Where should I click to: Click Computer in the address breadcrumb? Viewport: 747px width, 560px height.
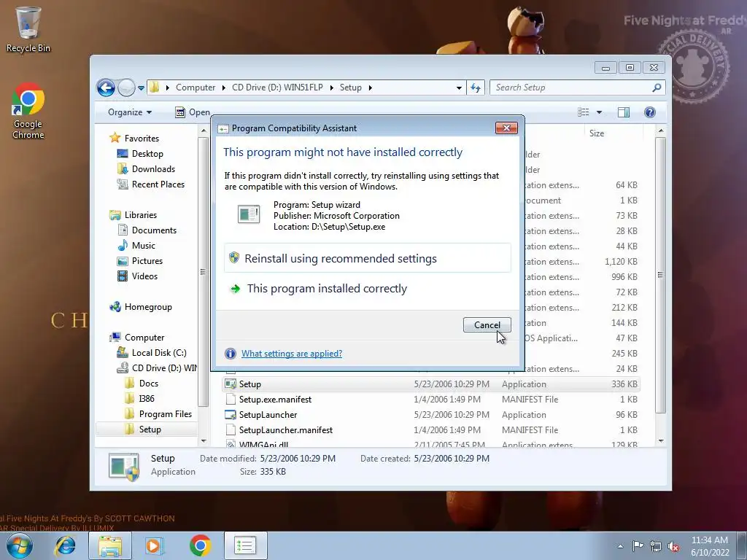(196, 87)
